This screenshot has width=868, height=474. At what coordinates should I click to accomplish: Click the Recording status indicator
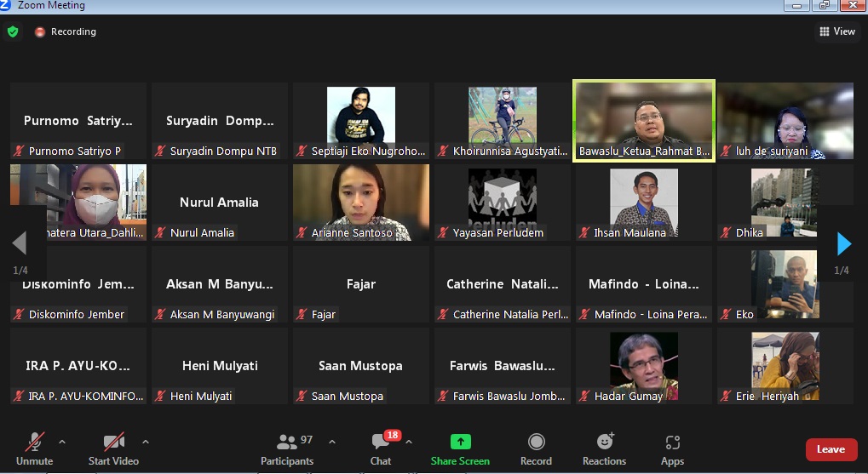[x=66, y=31]
